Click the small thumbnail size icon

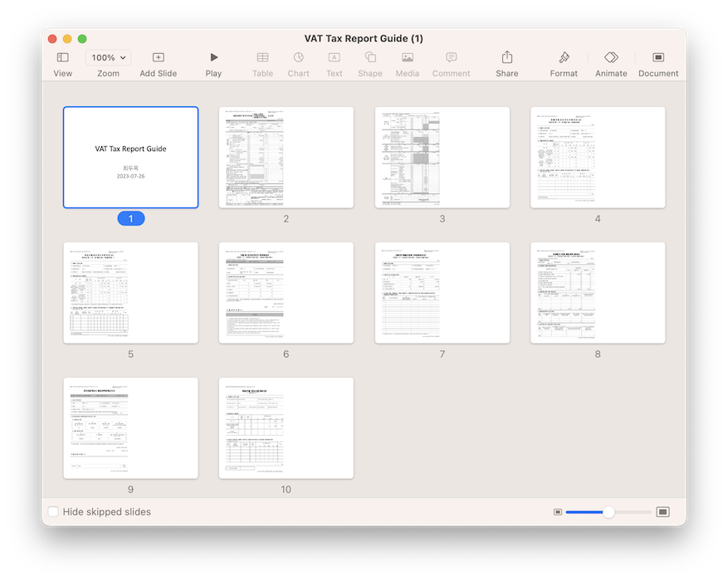click(558, 512)
